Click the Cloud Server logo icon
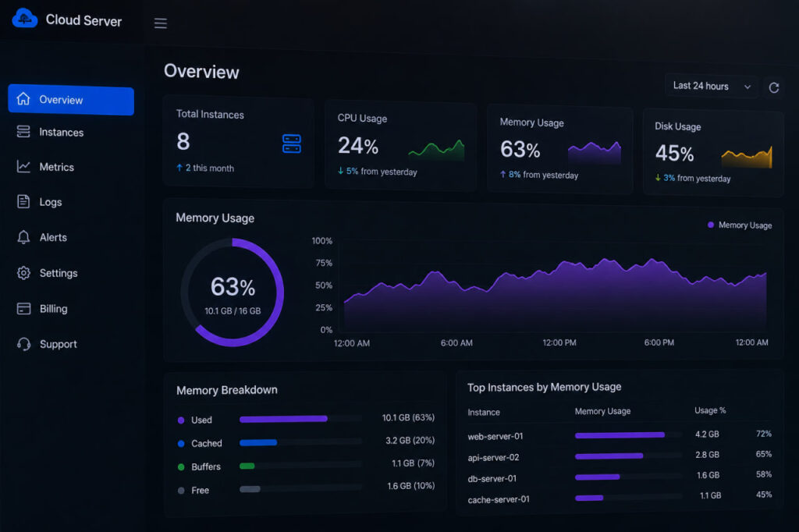Image resolution: width=799 pixels, height=532 pixels. click(24, 19)
